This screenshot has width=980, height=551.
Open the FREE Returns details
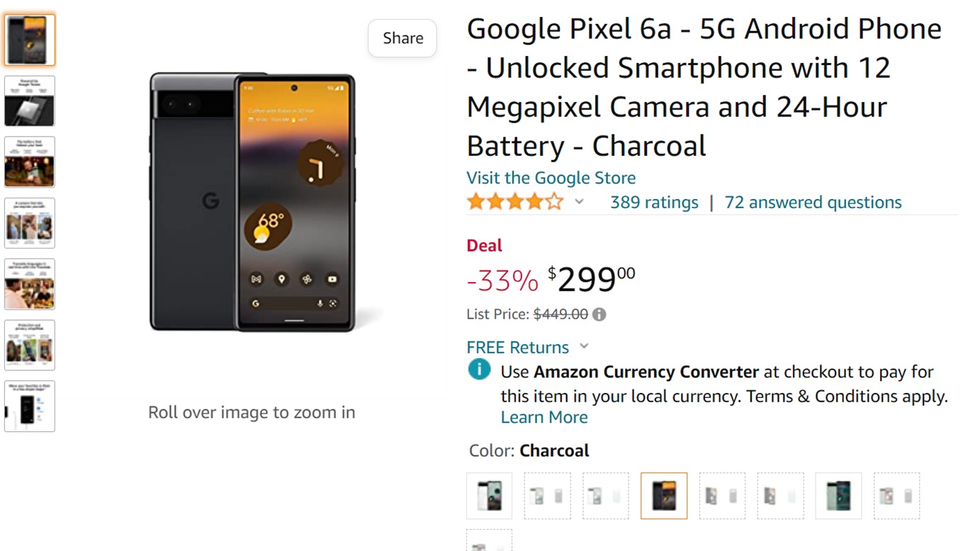(x=518, y=348)
